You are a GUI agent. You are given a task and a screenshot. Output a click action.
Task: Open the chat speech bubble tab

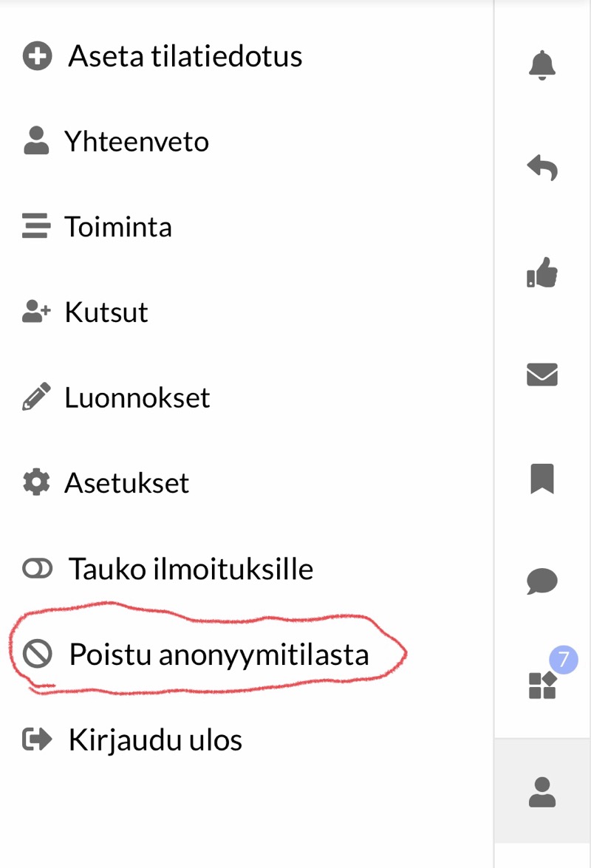tap(542, 581)
